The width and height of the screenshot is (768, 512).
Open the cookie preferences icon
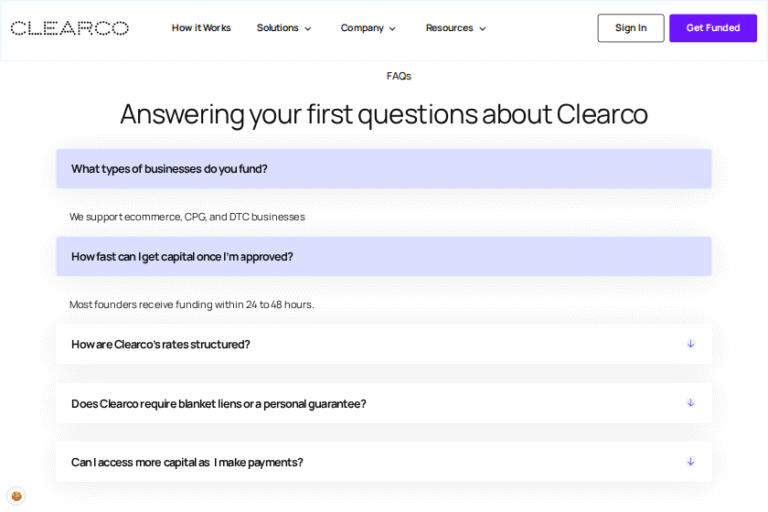click(x=16, y=495)
